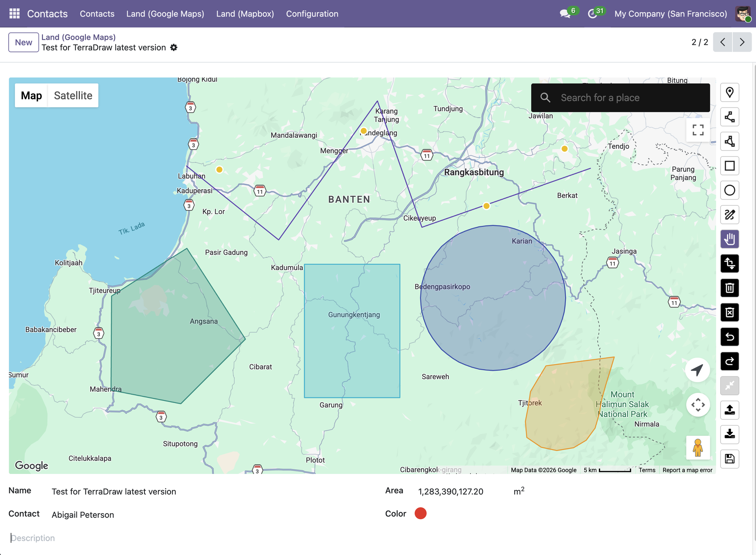756x555 pixels.
Task: Click the redo arrow icon
Action: (x=730, y=361)
